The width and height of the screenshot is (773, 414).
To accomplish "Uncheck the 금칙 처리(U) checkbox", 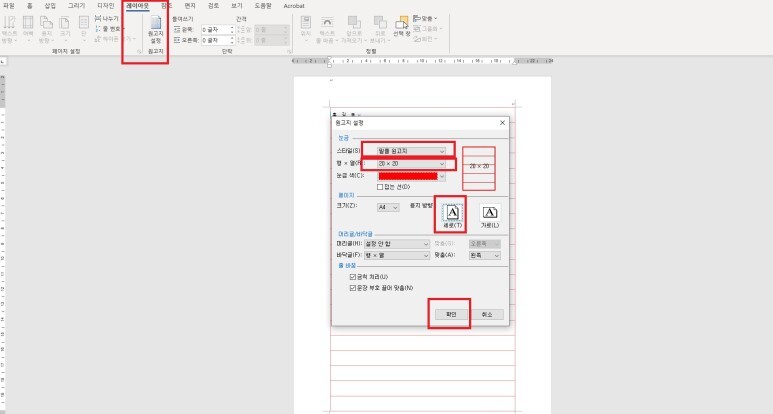I will [352, 277].
